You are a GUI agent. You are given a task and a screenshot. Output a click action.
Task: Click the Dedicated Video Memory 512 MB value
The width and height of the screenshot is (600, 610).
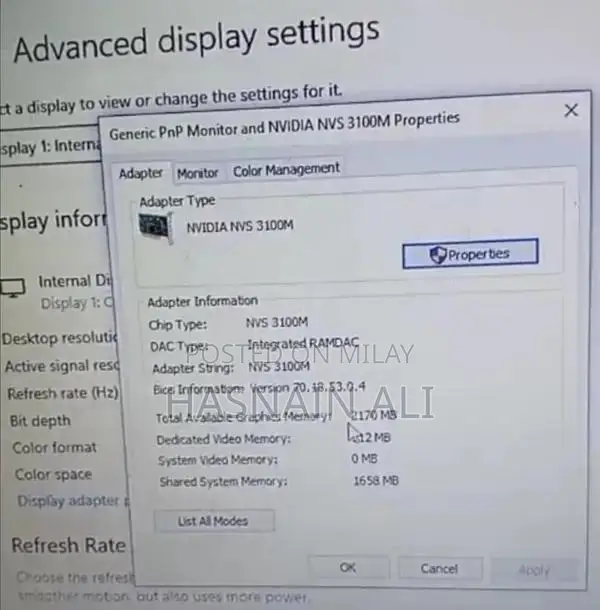(370, 438)
